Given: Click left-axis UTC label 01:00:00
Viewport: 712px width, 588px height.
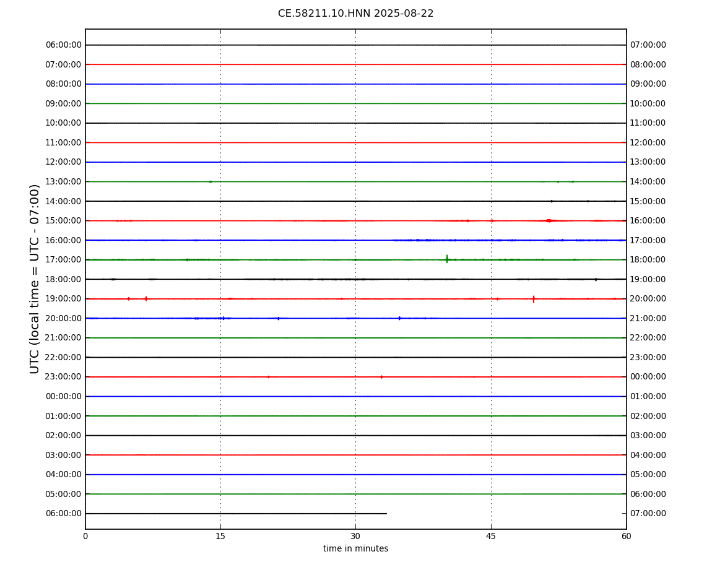Looking at the screenshot, I should (x=63, y=416).
